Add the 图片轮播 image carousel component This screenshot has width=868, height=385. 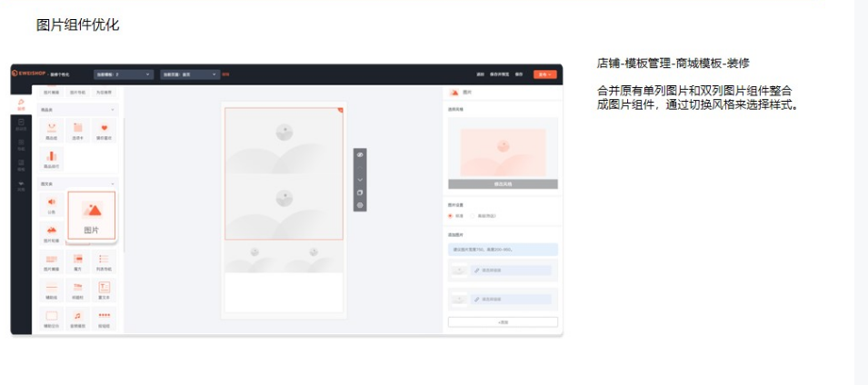point(52,234)
